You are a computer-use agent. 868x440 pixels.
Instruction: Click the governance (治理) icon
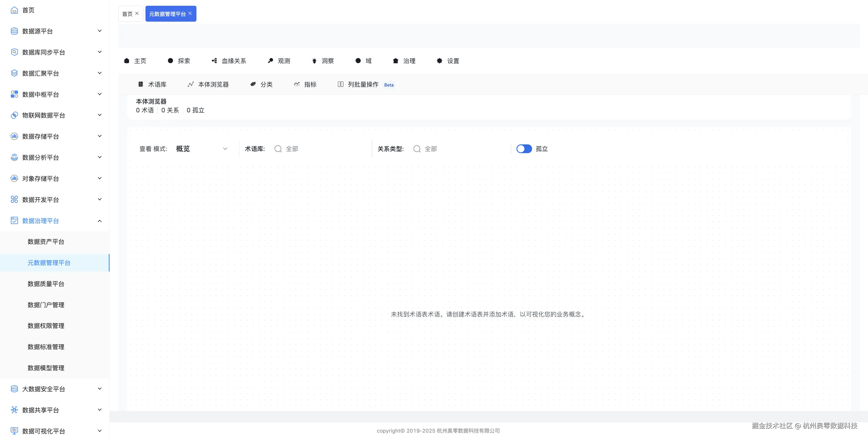point(396,61)
